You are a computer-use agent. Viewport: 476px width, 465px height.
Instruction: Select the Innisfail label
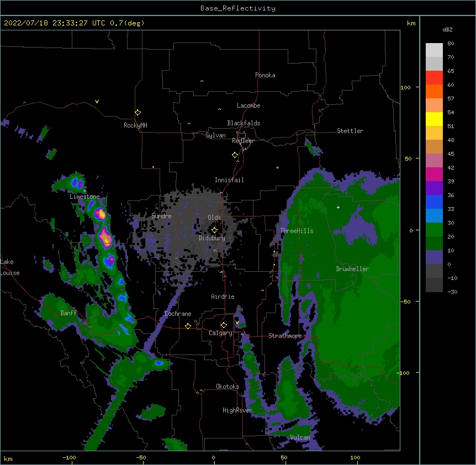click(229, 180)
